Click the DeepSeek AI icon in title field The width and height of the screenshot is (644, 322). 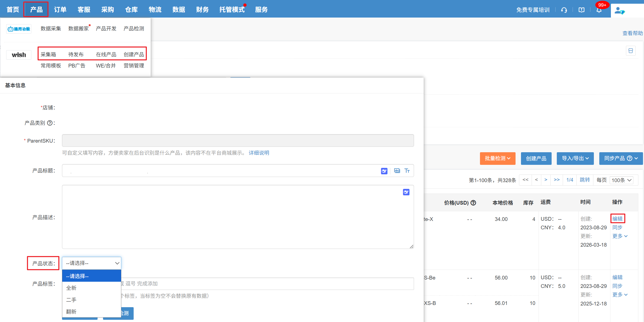click(x=384, y=171)
